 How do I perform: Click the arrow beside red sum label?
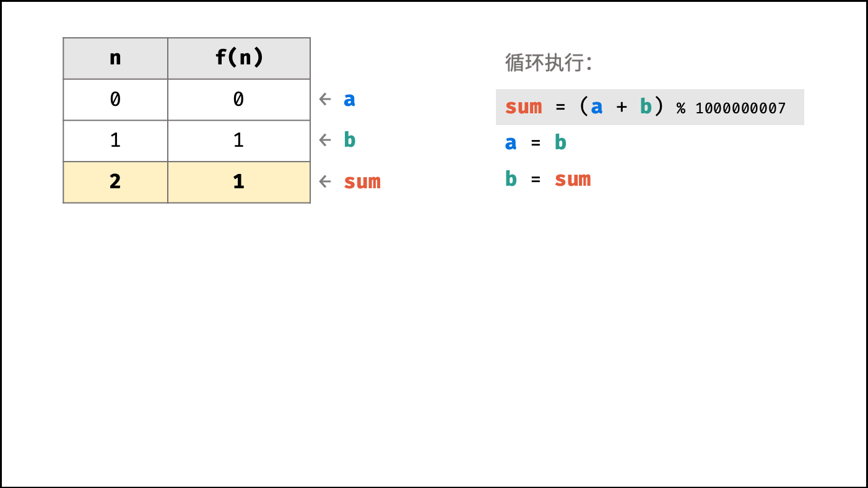[x=325, y=181]
